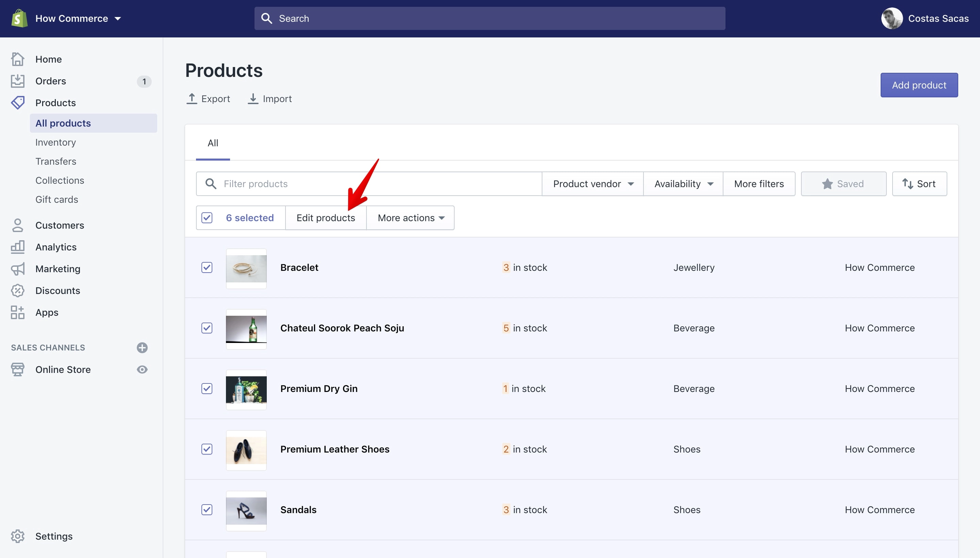Image resolution: width=980 pixels, height=558 pixels.
Task: Go to Home in sidebar
Action: click(48, 60)
